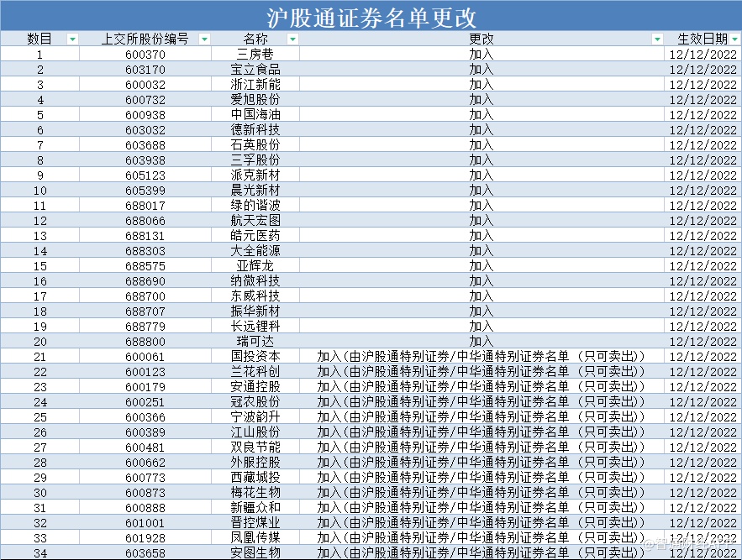The image size is (742, 560).
Task: Select stock code cell 605123
Action: click(145, 175)
